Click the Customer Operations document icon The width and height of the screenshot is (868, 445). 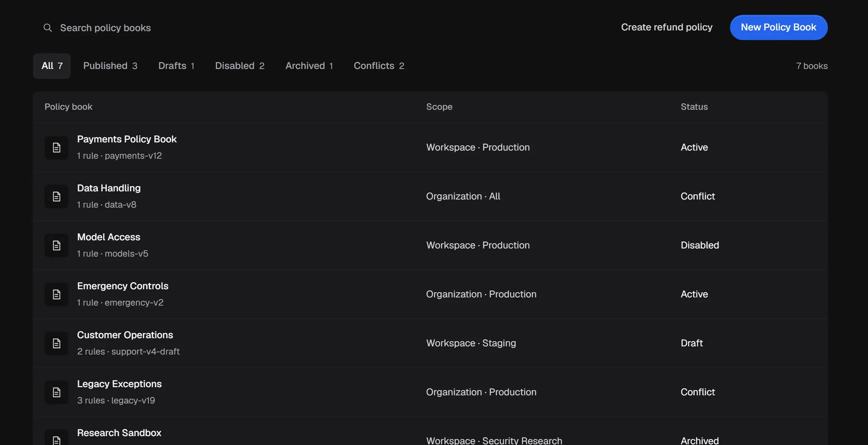56,343
